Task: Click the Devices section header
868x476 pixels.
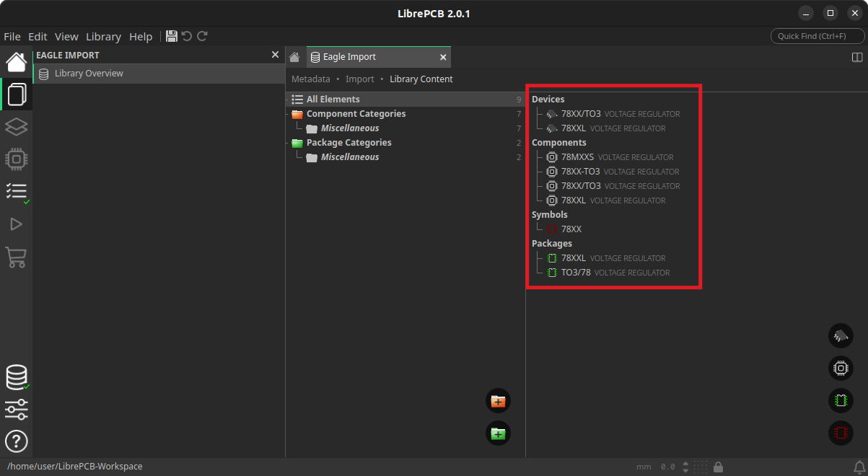Action: point(548,100)
